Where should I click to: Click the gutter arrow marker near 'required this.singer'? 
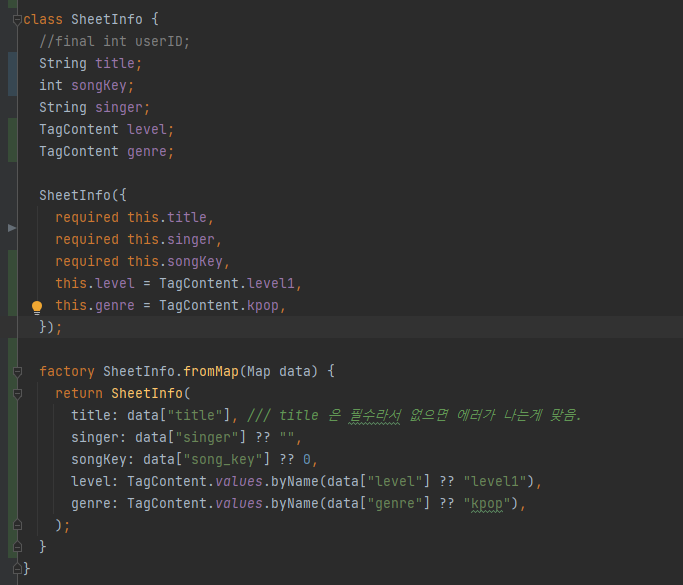pos(12,228)
